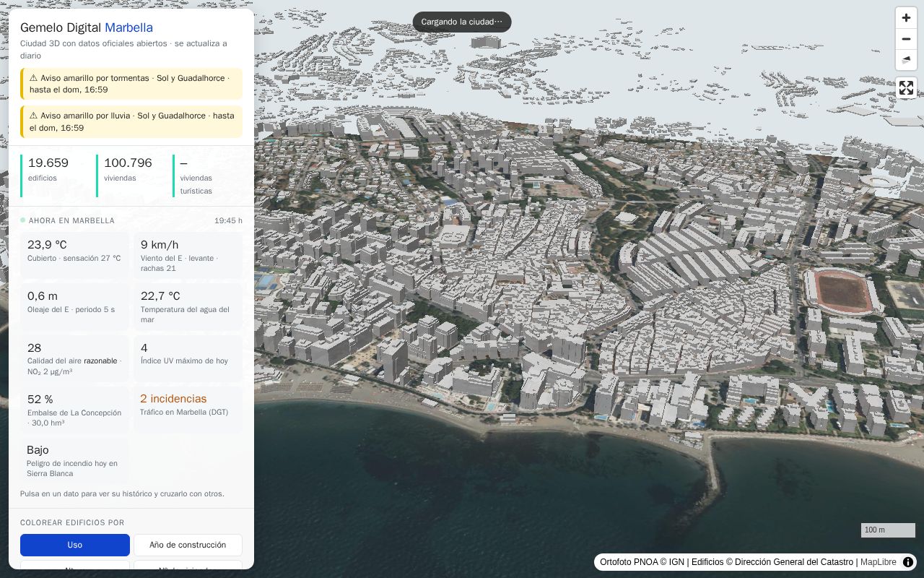Click the 19:45 h timestamp
Viewport: 924px width, 578px height.
tap(228, 220)
